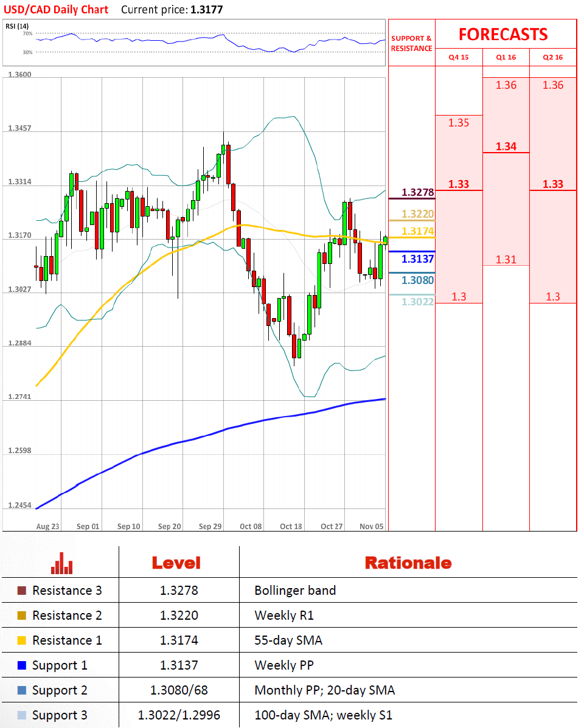Click the Weekly R1 rationale
Image resolution: width=584 pixels, height=728 pixels.
(284, 615)
